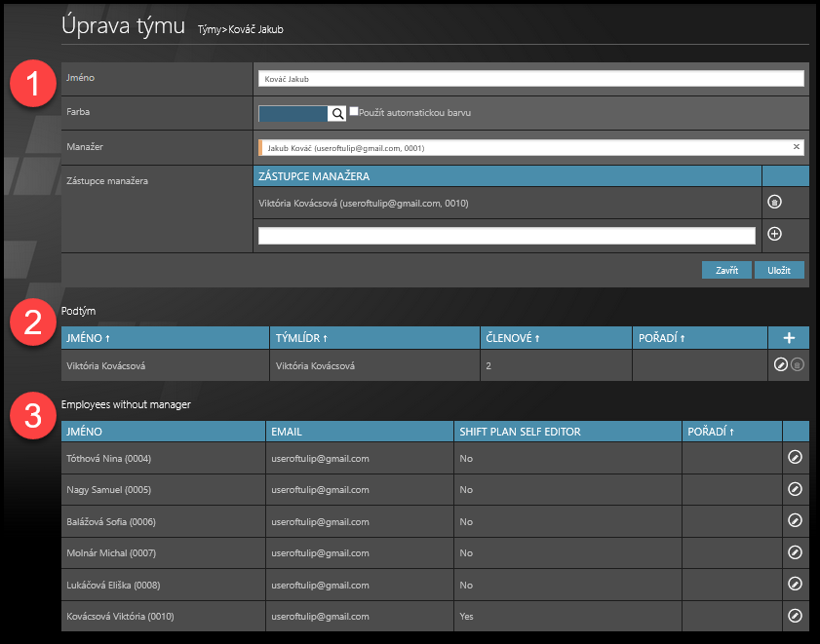Screen dimensions: 820x644
Task: Open edit for Kovácsová Viktória (0010)
Action: point(795,616)
